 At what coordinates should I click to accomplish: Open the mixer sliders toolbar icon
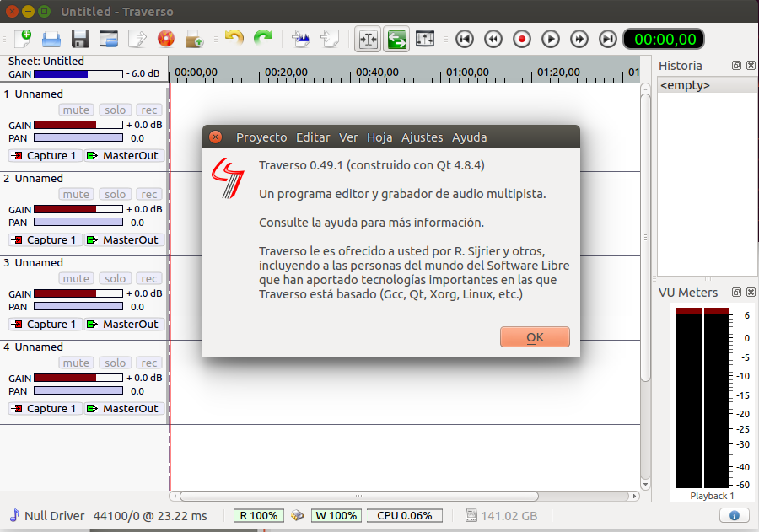[x=425, y=39]
